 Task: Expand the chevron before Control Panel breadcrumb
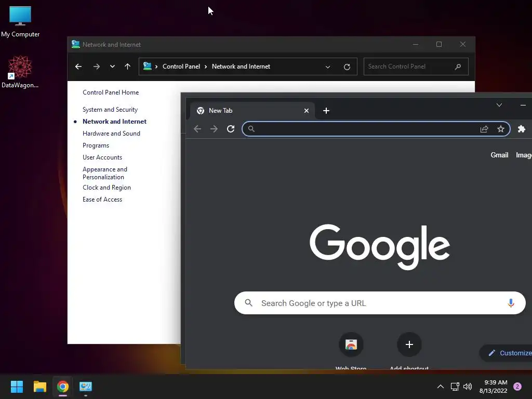tap(156, 67)
